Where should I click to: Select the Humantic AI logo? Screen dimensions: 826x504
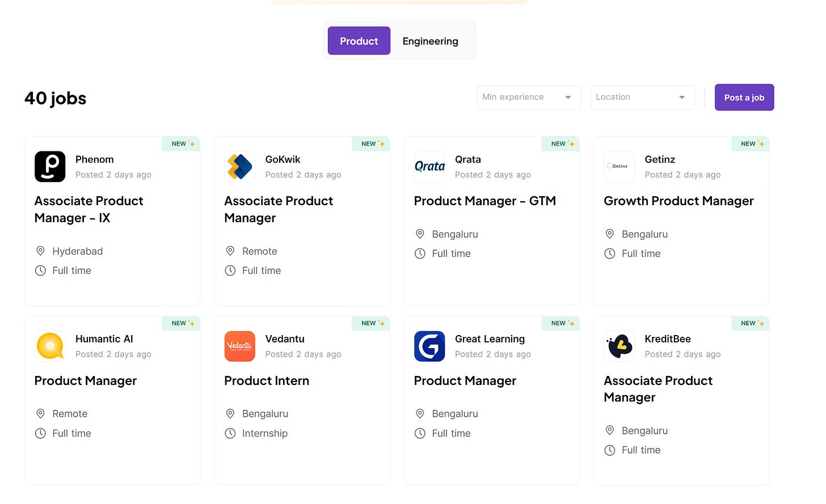[x=50, y=346]
